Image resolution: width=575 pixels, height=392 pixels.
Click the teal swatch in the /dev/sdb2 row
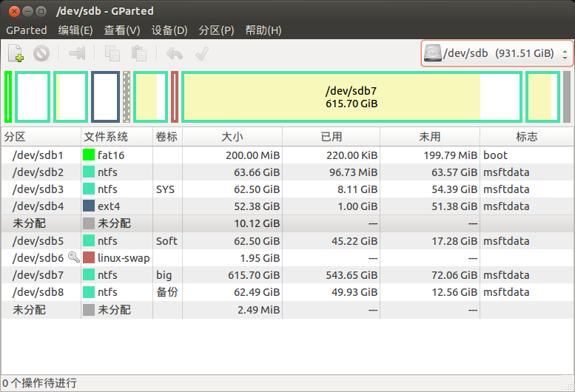89,172
